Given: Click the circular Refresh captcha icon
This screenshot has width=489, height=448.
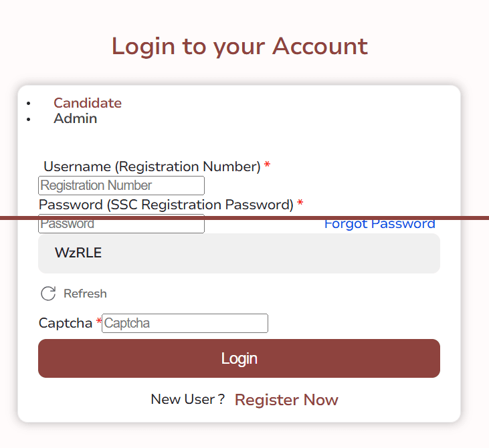Looking at the screenshot, I should click(x=48, y=294).
